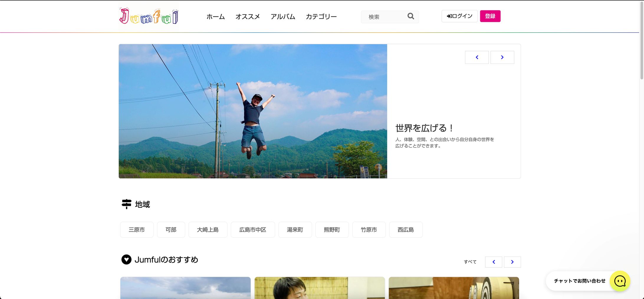Click the previous slide arrow in hero banner
This screenshot has height=299, width=644.
pyautogui.click(x=477, y=57)
